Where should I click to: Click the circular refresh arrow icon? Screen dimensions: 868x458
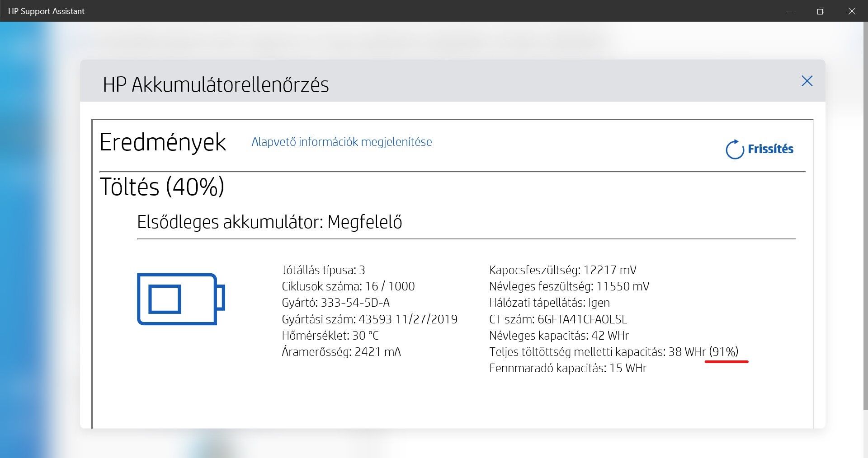coord(735,150)
